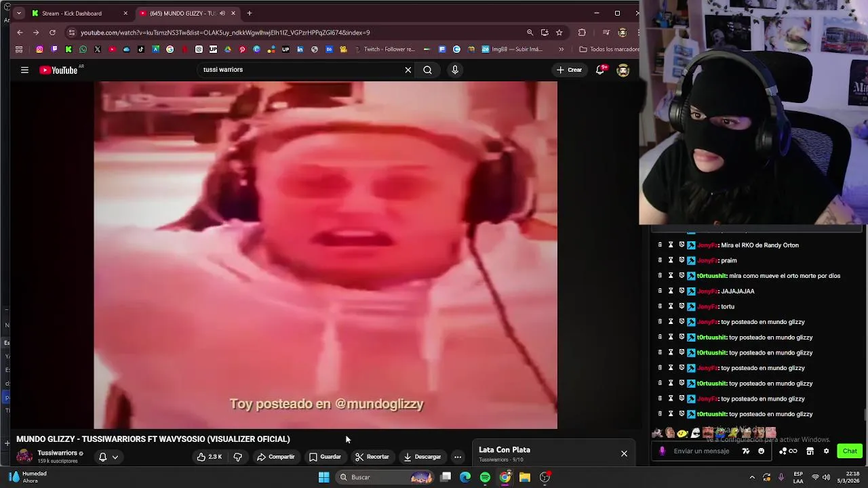This screenshot has height=488, width=868.
Task: Open Humedad weather widget
Action: point(27,477)
